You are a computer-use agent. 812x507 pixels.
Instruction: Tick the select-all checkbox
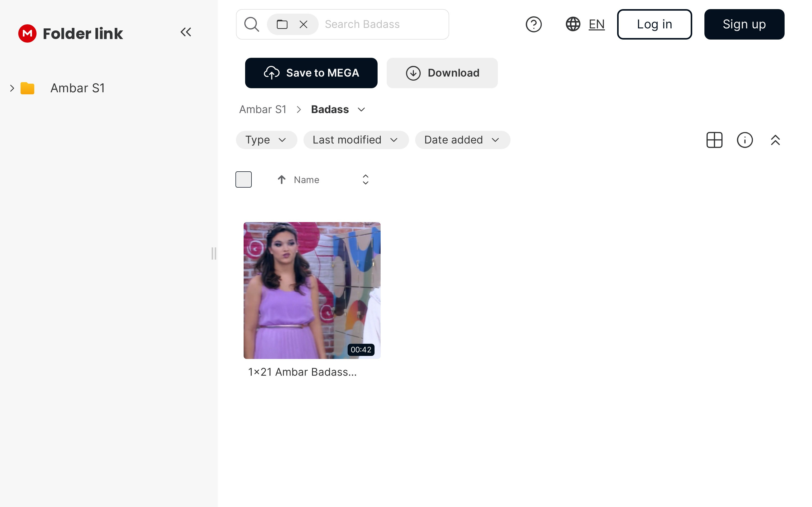click(243, 179)
